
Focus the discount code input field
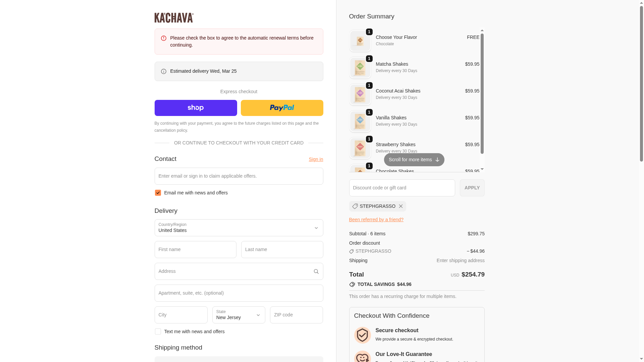(402, 188)
